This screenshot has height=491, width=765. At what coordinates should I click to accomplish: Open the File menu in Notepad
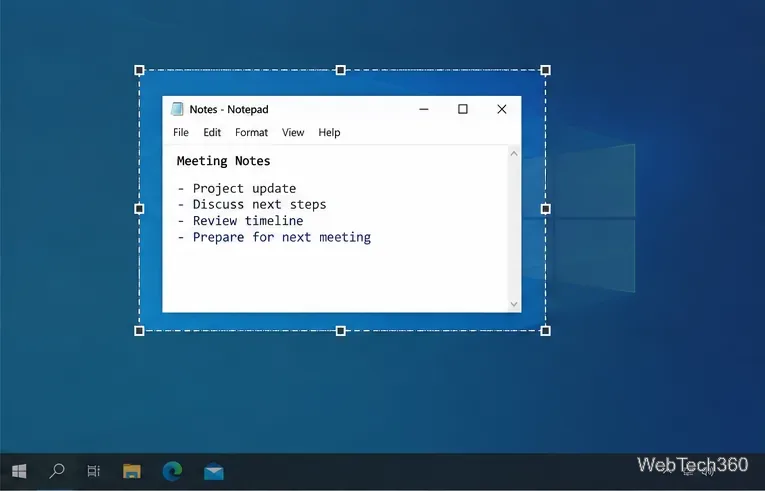click(x=181, y=132)
